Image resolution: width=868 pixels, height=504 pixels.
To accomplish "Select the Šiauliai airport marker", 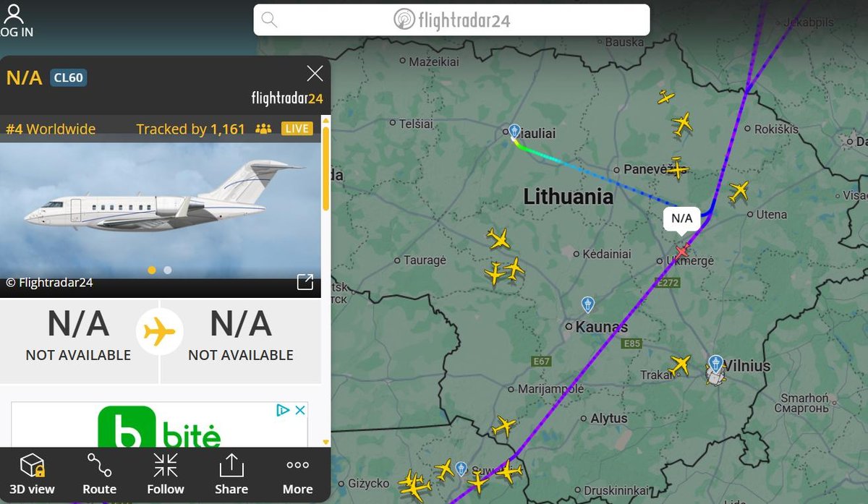I will [x=514, y=131].
